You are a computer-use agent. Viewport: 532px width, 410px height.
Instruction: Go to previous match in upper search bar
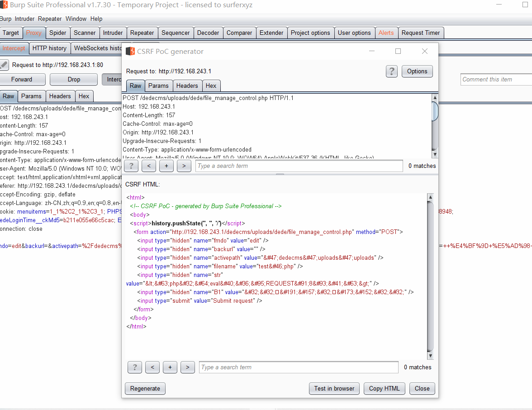click(149, 166)
